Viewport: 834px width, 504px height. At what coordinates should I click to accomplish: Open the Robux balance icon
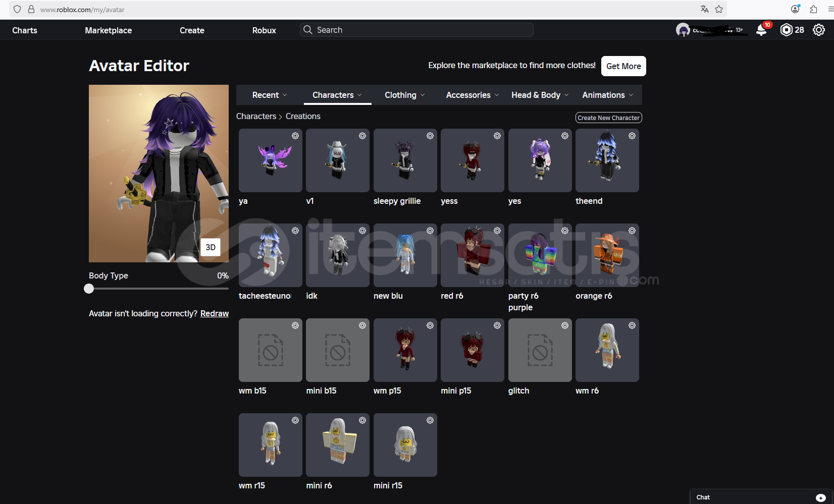(786, 30)
